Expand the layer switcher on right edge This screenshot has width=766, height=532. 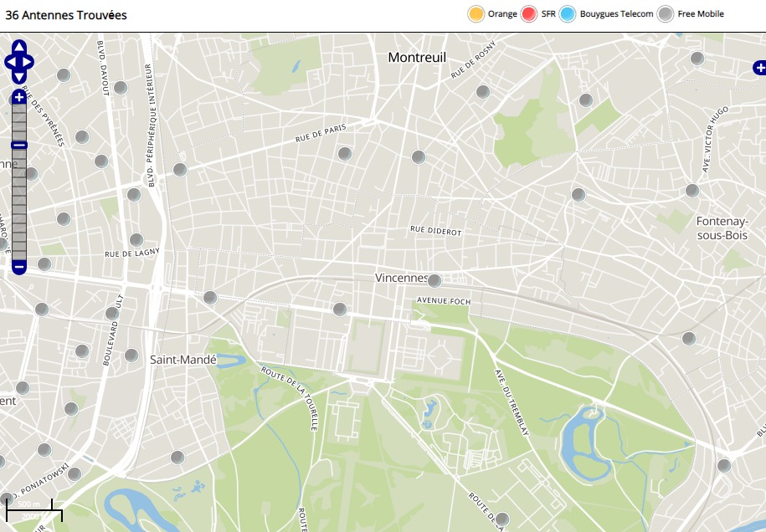pyautogui.click(x=758, y=67)
